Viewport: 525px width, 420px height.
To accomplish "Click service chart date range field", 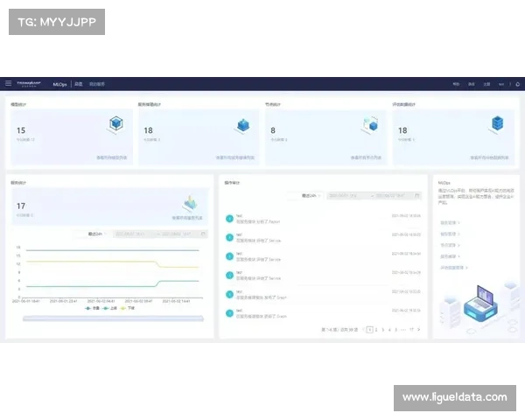I will tap(160, 234).
